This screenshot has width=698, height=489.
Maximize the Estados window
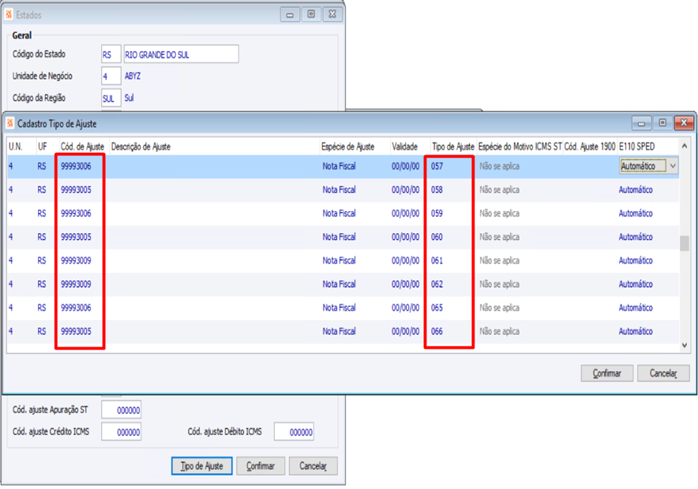311,14
